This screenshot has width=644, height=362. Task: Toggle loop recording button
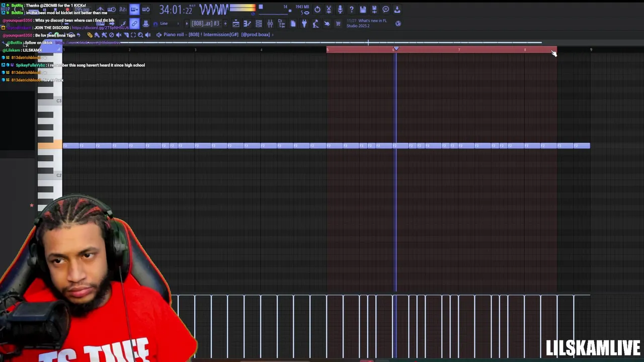click(x=146, y=9)
